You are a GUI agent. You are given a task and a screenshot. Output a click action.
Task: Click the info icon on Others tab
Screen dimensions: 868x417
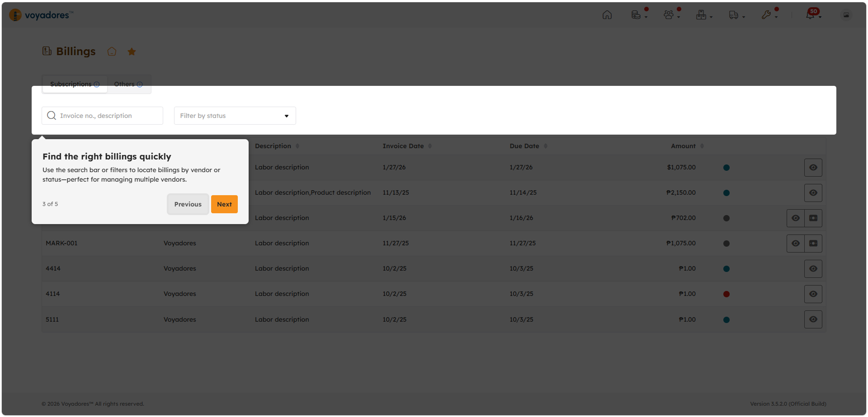(x=140, y=84)
